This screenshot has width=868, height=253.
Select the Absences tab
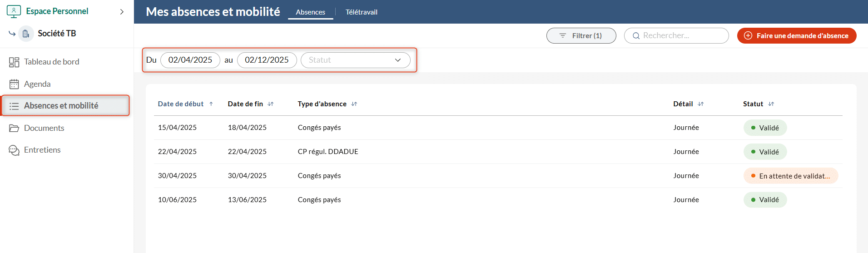[x=310, y=12]
